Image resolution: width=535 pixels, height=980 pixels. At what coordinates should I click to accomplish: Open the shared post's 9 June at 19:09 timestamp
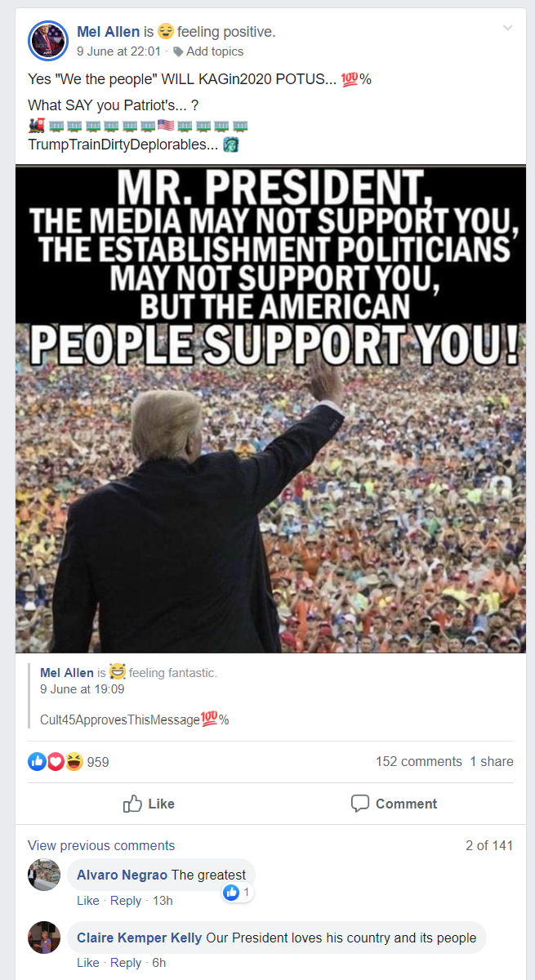click(x=82, y=689)
